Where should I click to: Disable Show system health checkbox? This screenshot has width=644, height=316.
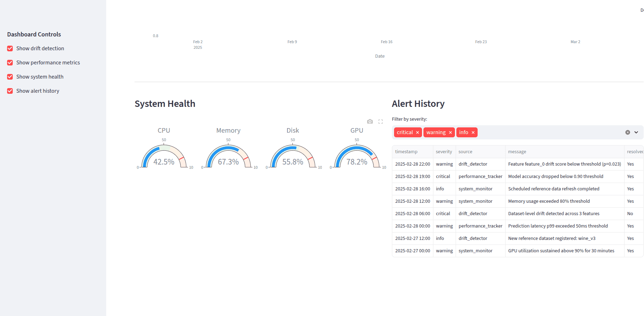[10, 77]
